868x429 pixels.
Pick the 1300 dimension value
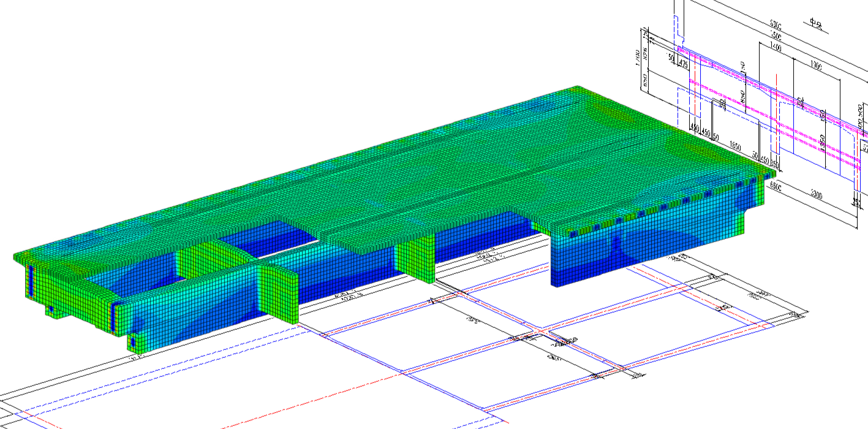click(815, 64)
